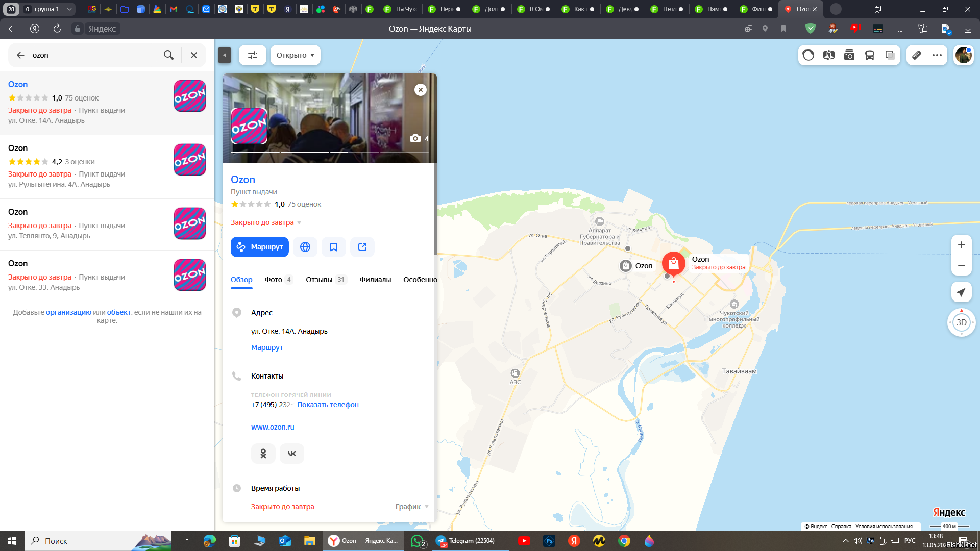Click the 'объект' add link
Viewport: 980px width, 551px height.
119,312
